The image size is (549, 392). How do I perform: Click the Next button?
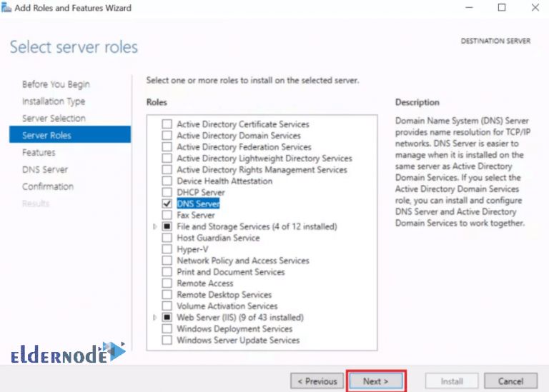point(376,381)
